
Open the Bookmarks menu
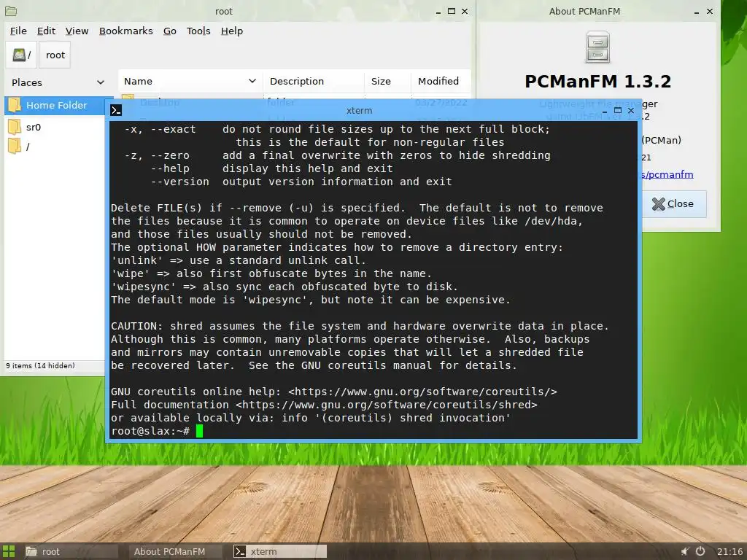pos(125,31)
